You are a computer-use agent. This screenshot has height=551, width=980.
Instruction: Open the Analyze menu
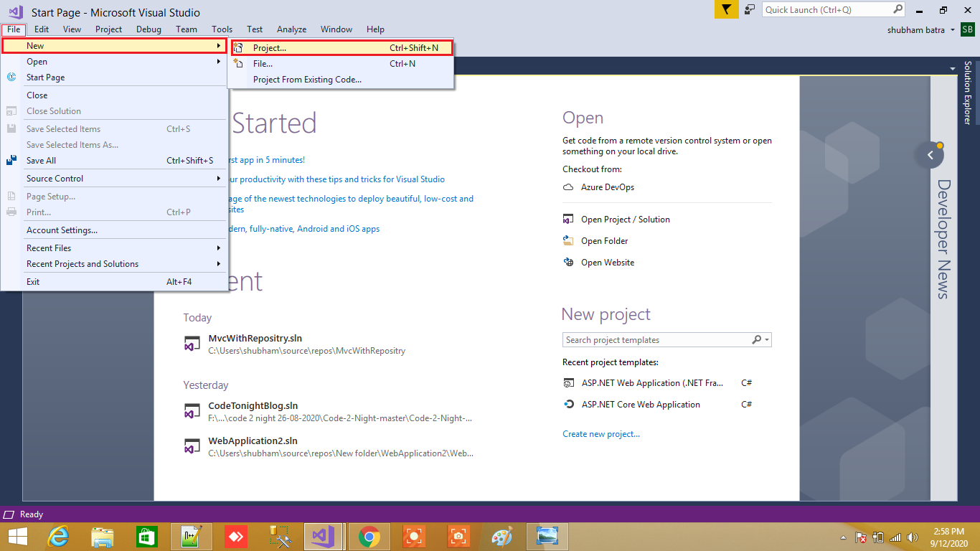pyautogui.click(x=291, y=29)
